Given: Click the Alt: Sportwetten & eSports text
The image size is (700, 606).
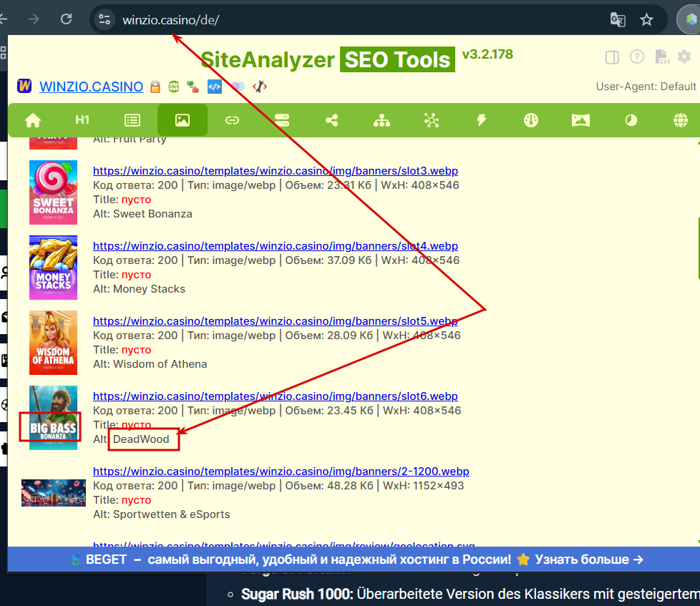Looking at the screenshot, I should (x=162, y=514).
